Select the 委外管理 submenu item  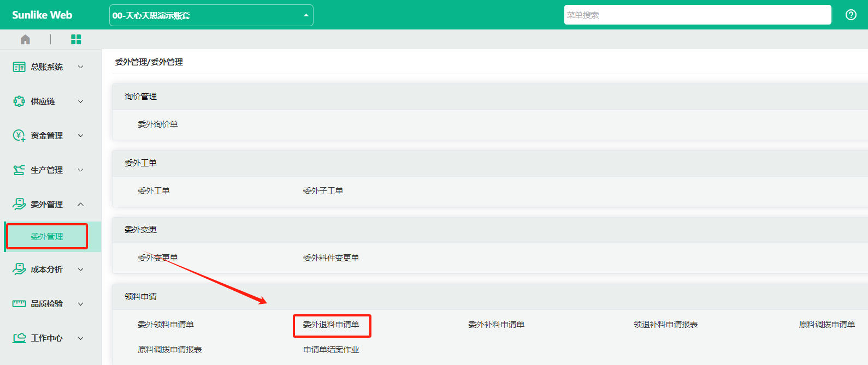[52, 237]
